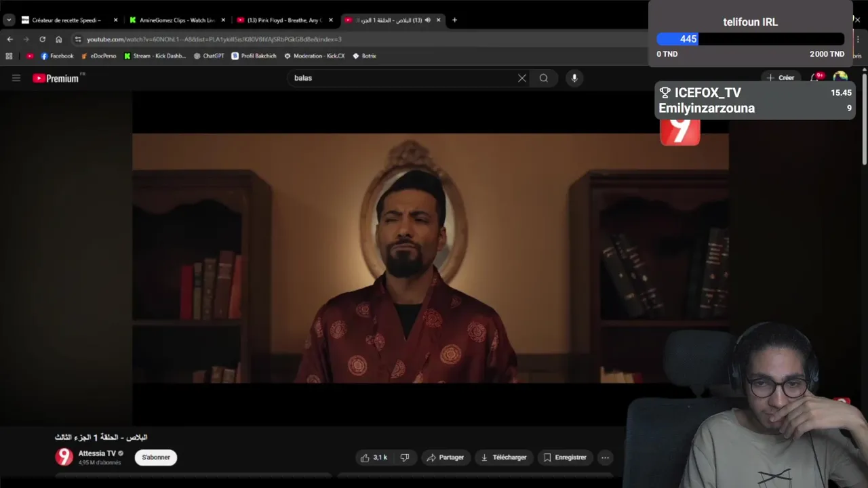Click the Créer create button
868x488 pixels.
[781, 78]
